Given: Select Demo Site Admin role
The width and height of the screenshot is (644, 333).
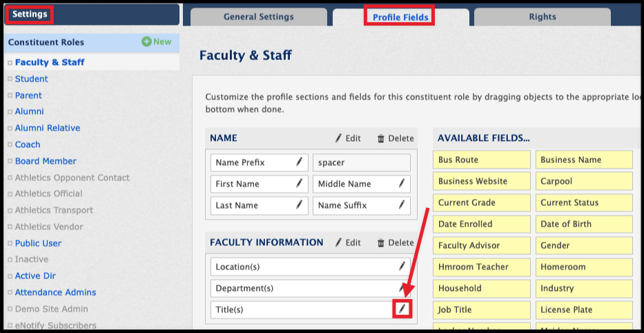Looking at the screenshot, I should tap(51, 309).
